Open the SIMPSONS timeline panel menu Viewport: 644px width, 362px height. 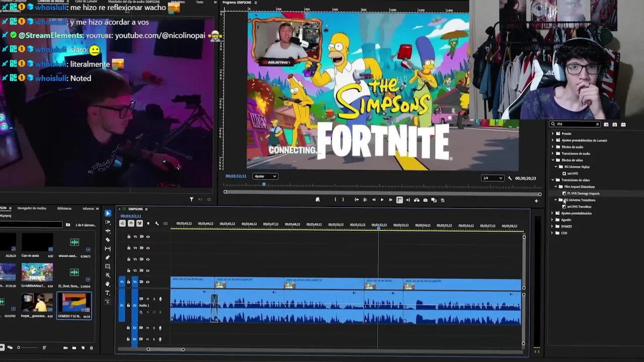click(x=146, y=209)
